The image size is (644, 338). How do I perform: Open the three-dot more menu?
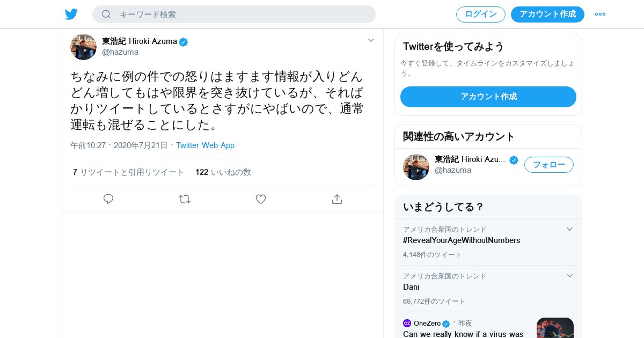point(600,14)
